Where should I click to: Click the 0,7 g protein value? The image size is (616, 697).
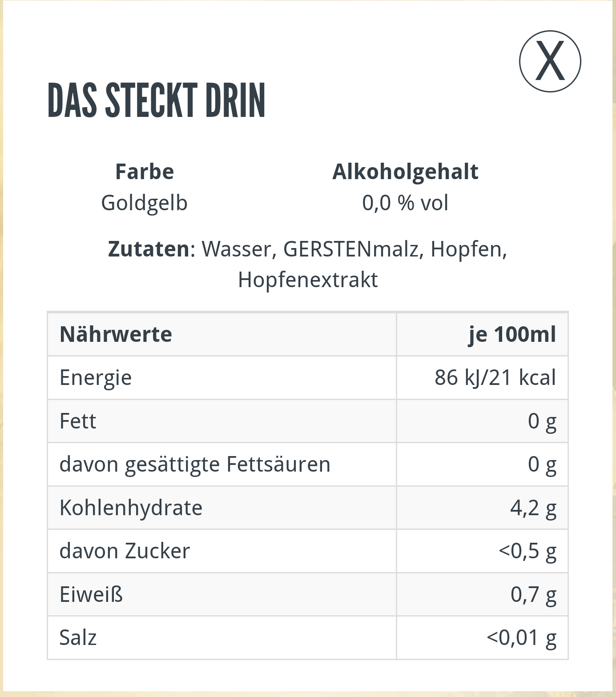tap(533, 594)
